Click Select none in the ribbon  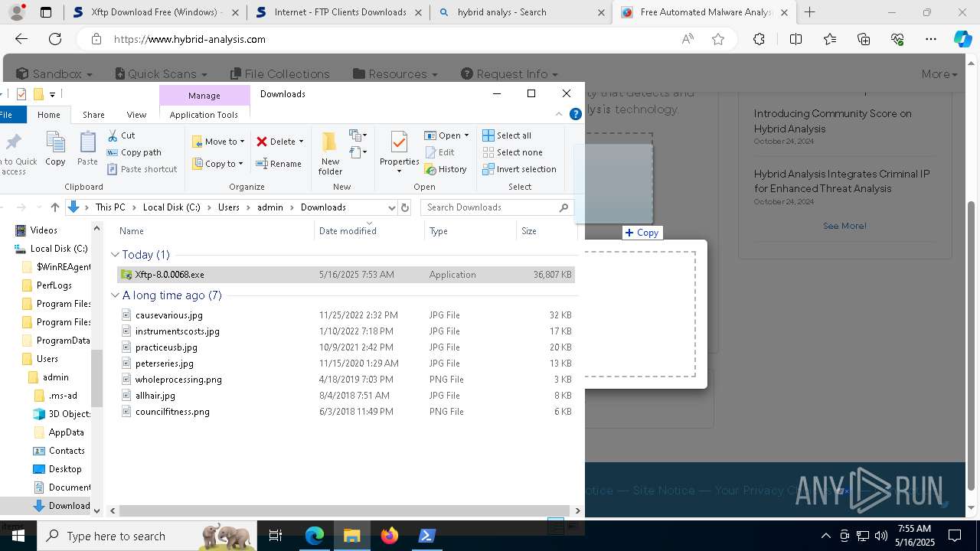[512, 152]
